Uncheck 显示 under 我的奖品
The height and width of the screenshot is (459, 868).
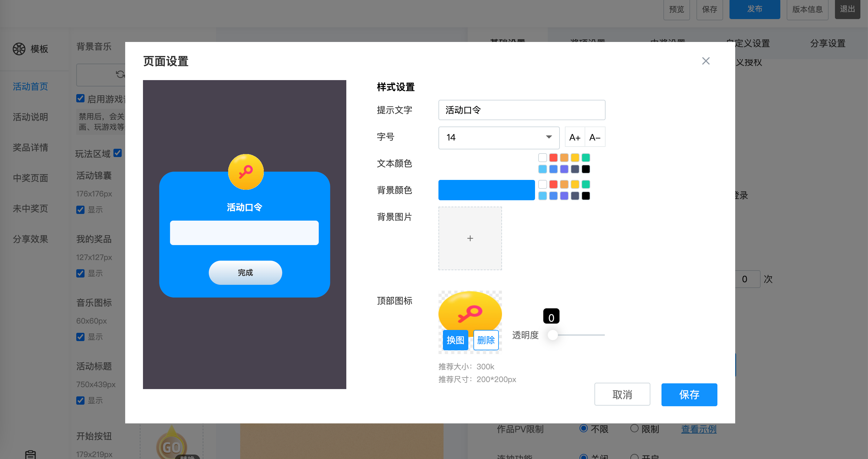click(80, 273)
